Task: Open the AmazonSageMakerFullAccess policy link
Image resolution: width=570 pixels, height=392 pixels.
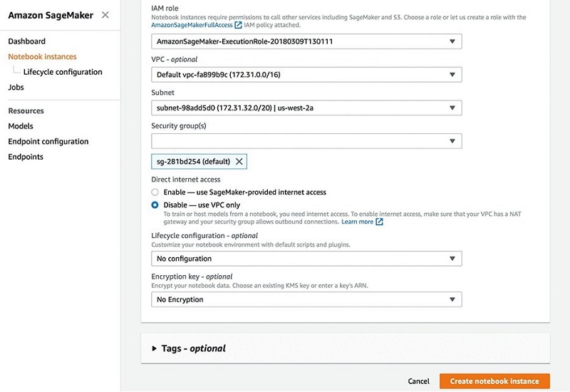Action: click(192, 25)
